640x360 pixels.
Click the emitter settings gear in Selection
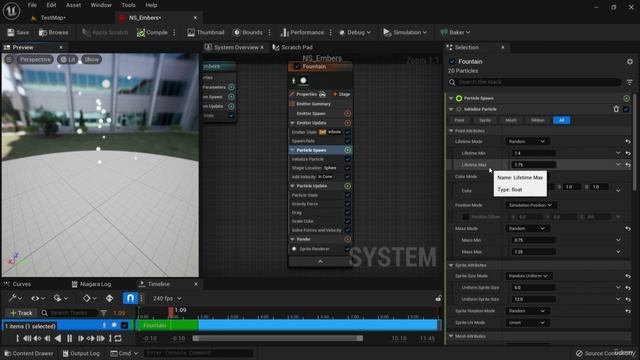pyautogui.click(x=630, y=62)
